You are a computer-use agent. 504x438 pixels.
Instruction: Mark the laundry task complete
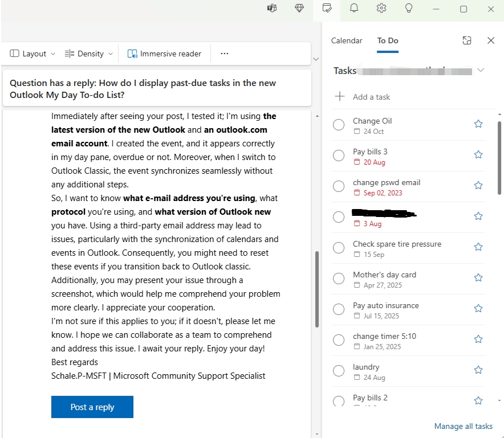coord(339,370)
